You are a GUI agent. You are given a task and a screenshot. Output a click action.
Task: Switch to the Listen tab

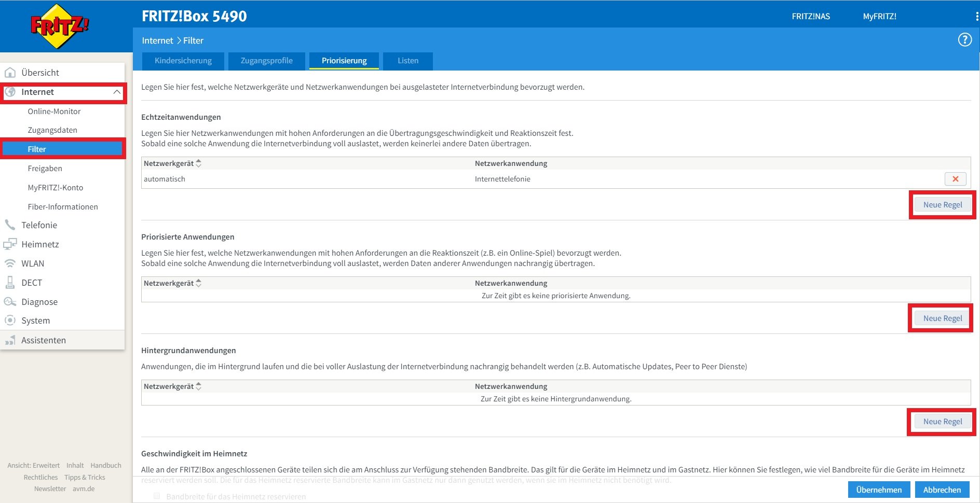click(x=408, y=61)
